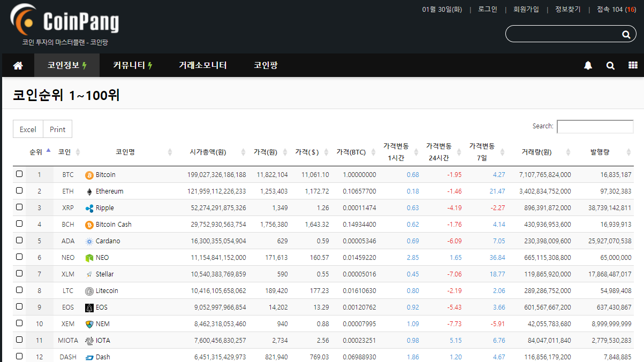Image resolution: width=644 pixels, height=362 pixels.
Task: Open the 로그인 link
Action: click(487, 9)
